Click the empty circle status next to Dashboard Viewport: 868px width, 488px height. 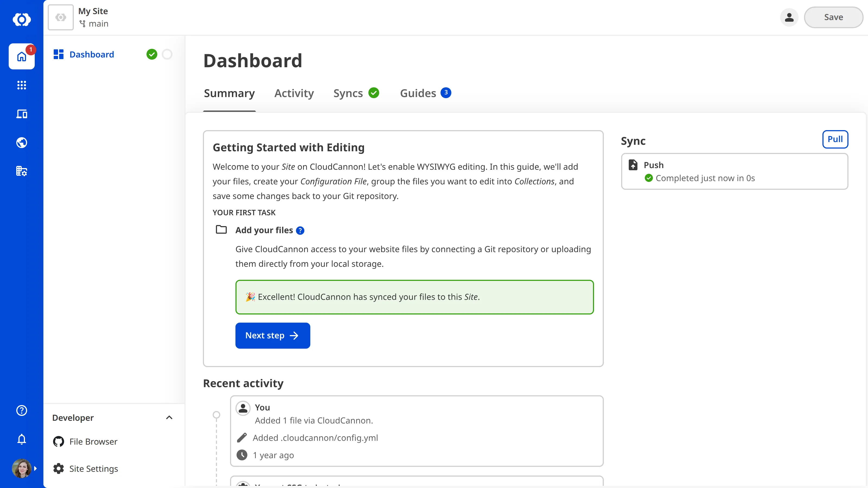pyautogui.click(x=167, y=54)
